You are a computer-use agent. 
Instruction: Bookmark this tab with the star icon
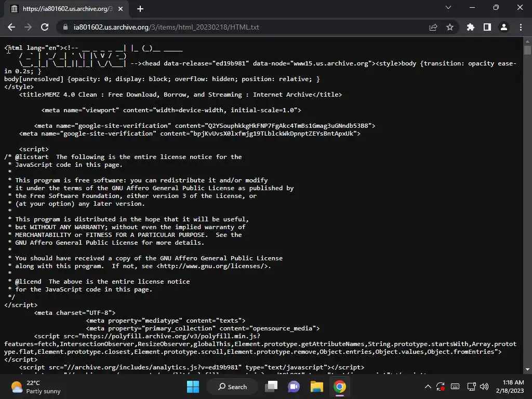click(x=450, y=27)
